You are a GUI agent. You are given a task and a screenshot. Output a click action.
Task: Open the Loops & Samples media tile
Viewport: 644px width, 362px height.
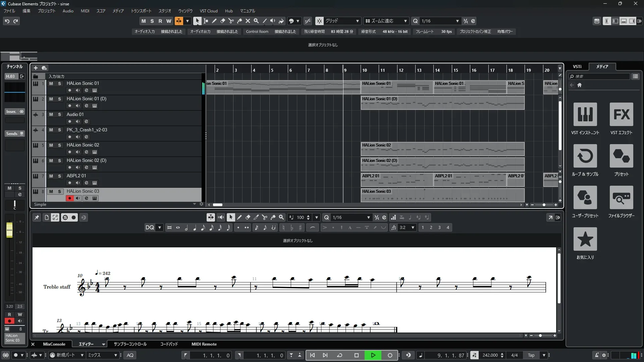[585, 156]
